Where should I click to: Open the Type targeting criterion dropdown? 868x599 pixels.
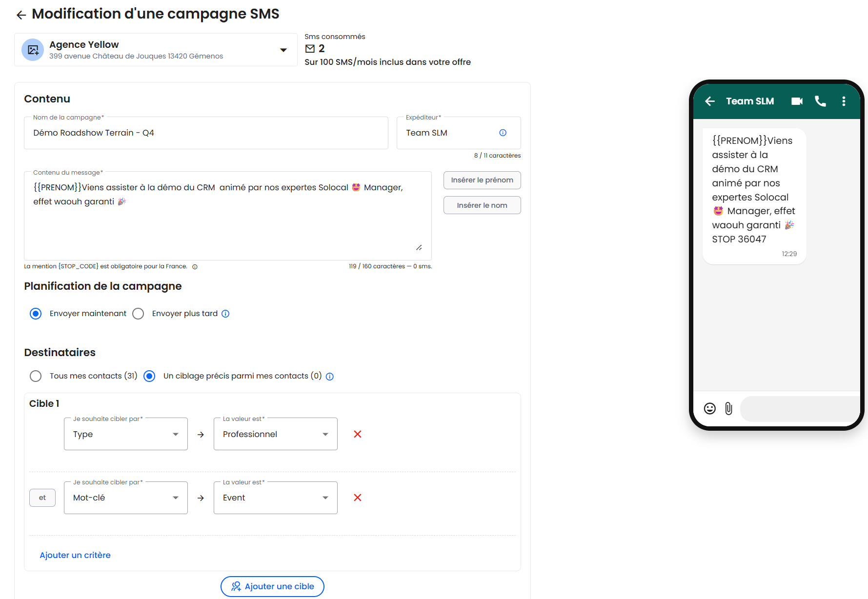pyautogui.click(x=125, y=434)
